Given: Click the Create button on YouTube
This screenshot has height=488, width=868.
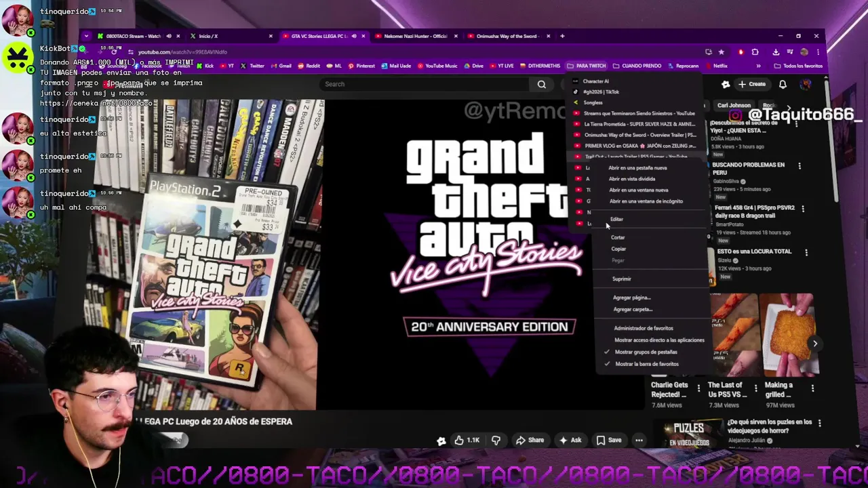Looking at the screenshot, I should (x=752, y=84).
